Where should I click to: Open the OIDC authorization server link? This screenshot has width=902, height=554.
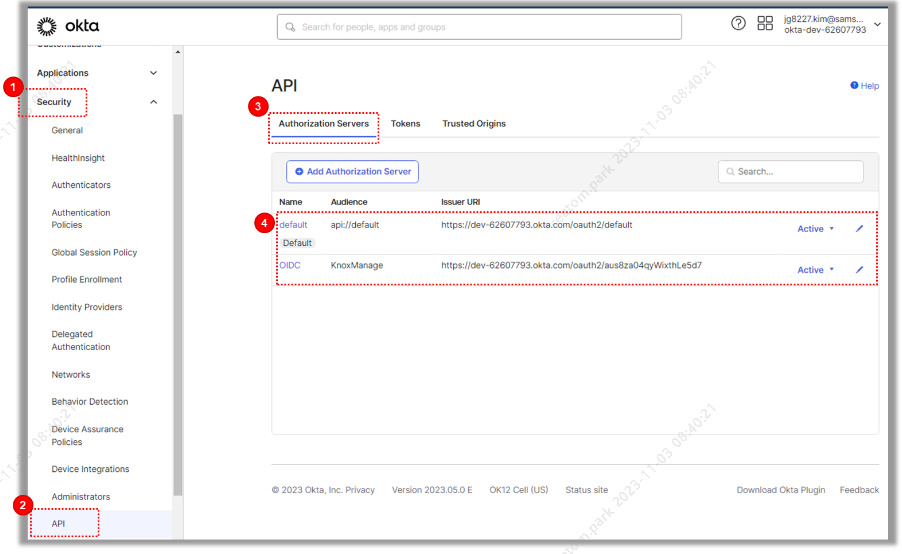[x=290, y=265]
